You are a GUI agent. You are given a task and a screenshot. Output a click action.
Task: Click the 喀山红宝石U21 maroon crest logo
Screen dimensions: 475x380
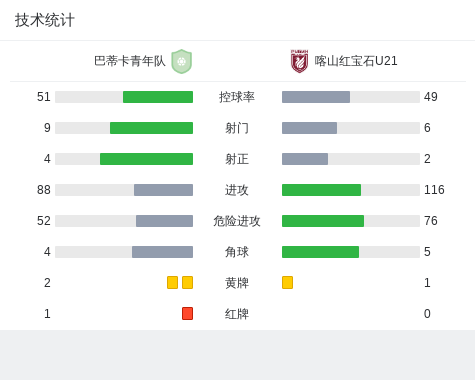point(299,61)
